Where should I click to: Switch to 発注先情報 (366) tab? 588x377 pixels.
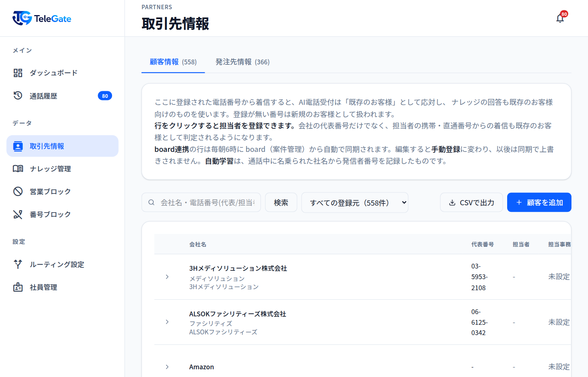pos(243,62)
